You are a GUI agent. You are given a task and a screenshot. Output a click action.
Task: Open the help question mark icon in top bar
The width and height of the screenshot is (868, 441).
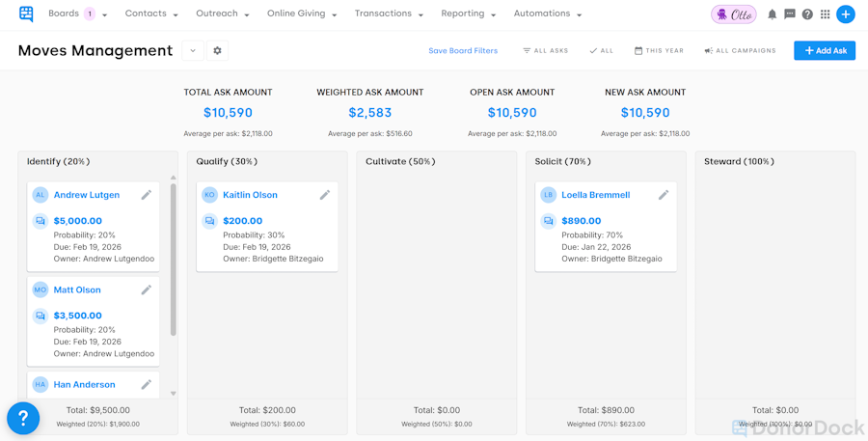tap(807, 14)
